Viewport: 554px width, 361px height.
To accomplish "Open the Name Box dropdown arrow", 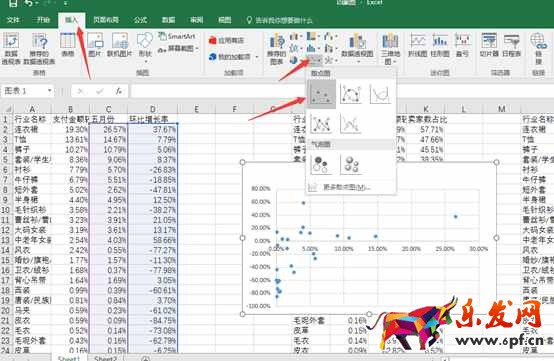I will [x=49, y=91].
